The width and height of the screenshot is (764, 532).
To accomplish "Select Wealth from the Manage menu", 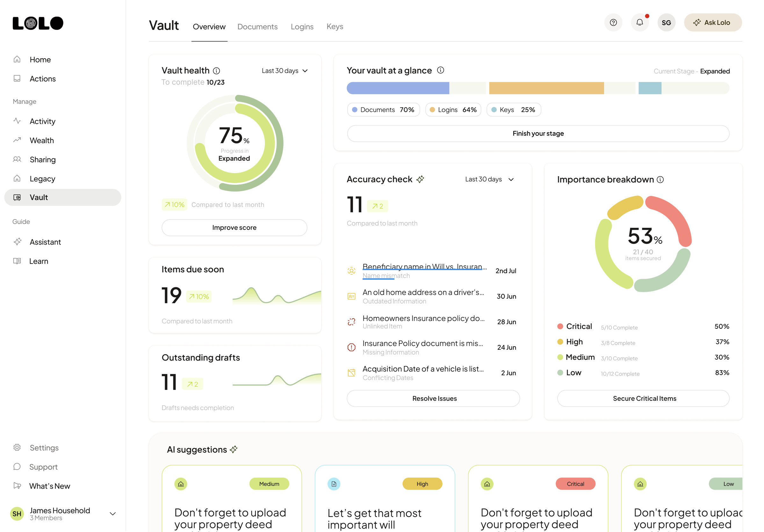I will (x=41, y=140).
